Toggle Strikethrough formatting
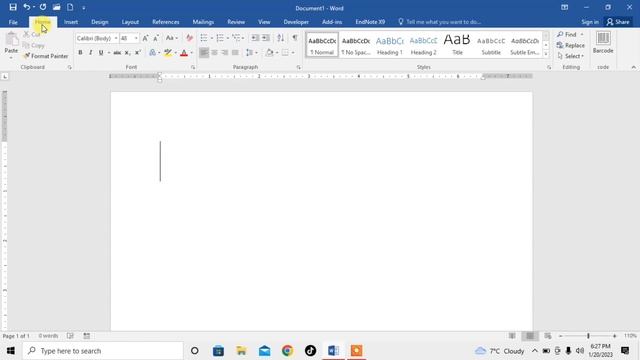640x360 pixels. pos(117,52)
